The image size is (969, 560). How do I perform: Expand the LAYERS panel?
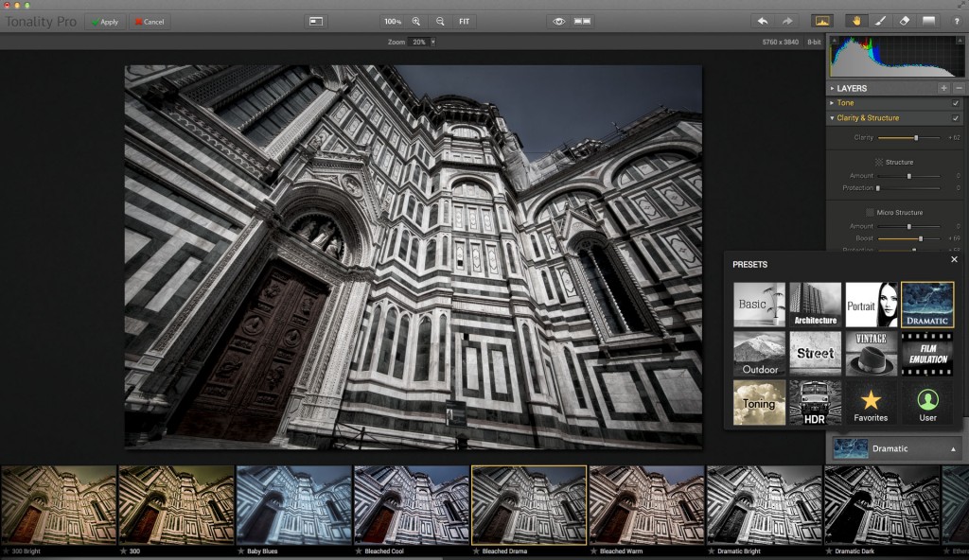point(833,88)
